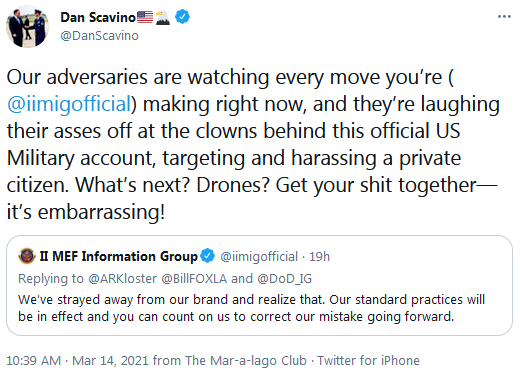Open the quoted tweet body text
Viewport: 520px width, 379px height.
[251, 308]
